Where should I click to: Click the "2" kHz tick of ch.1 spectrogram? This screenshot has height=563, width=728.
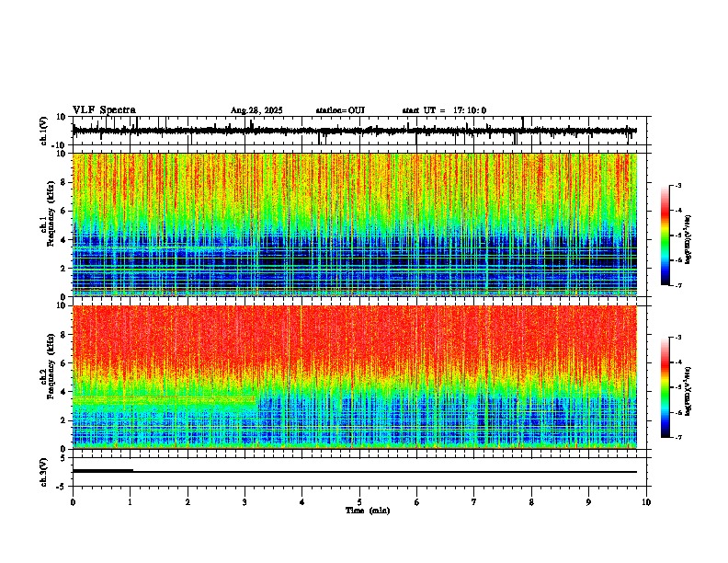(x=63, y=268)
